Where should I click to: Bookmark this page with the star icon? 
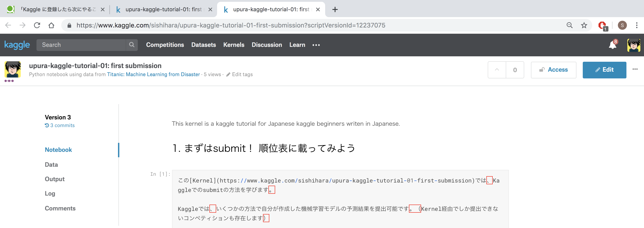click(x=584, y=25)
